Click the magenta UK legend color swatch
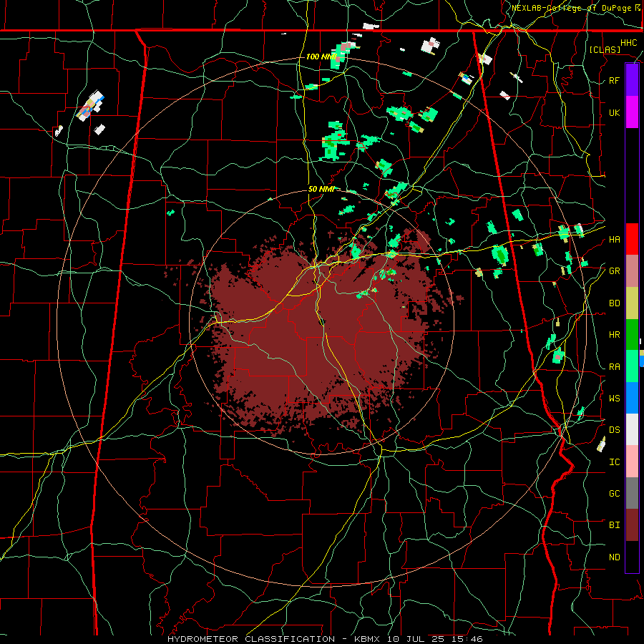The width and height of the screenshot is (644, 644). coord(632,112)
